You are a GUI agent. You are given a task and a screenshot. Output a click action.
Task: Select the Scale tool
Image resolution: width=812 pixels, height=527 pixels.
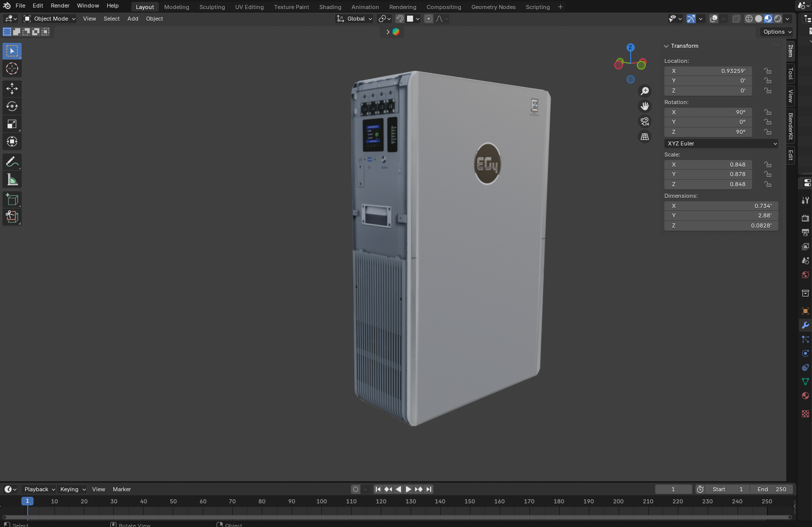point(12,124)
